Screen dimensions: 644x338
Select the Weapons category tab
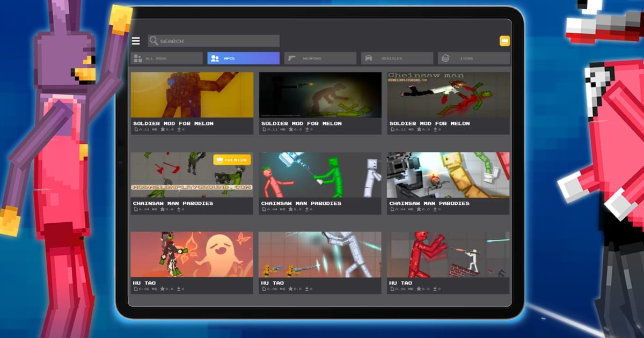tap(320, 58)
